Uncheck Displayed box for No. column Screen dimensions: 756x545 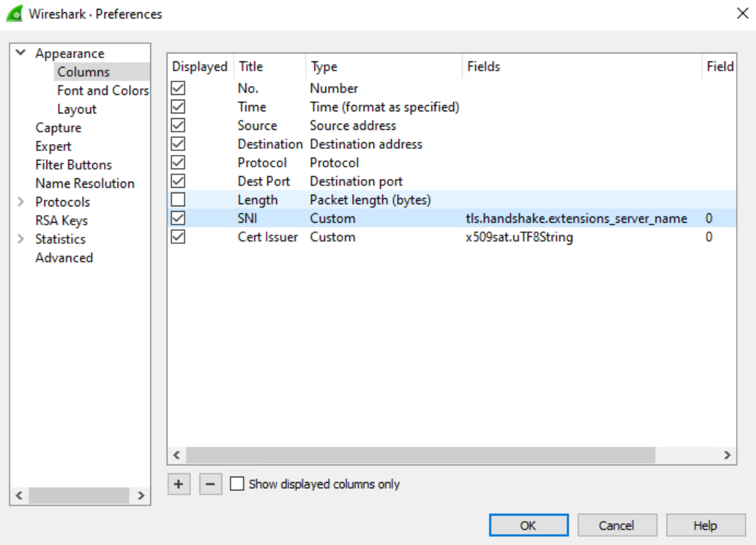178,88
